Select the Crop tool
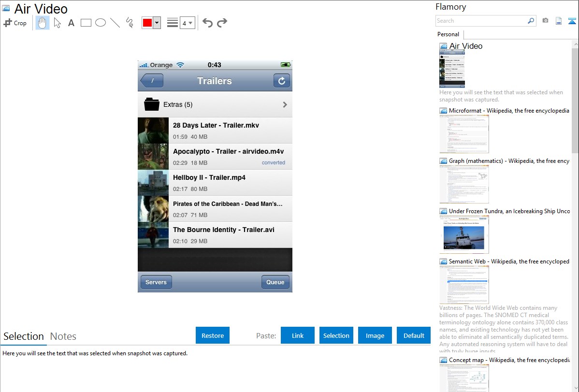 tap(15, 23)
